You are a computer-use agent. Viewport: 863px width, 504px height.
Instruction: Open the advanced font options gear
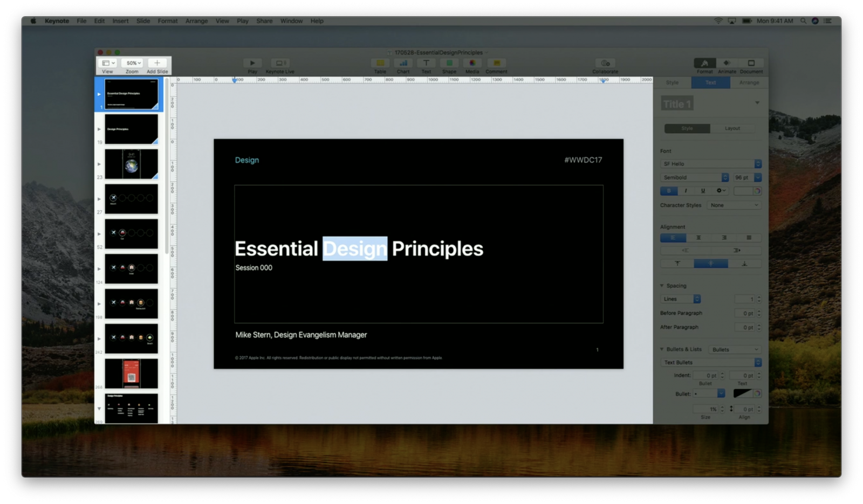click(x=721, y=191)
